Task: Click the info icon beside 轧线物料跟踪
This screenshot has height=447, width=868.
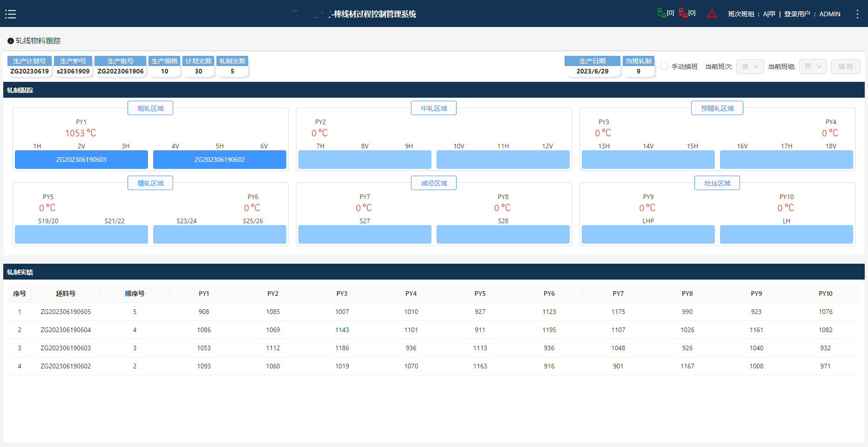Action: coord(10,41)
